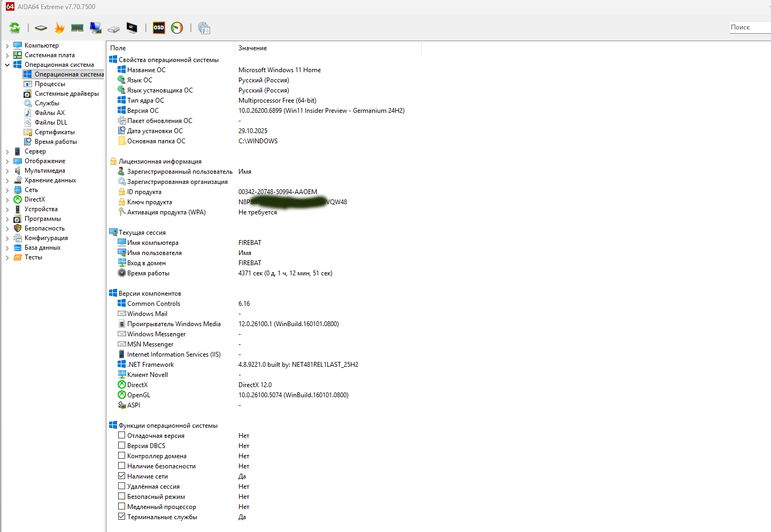Expand the Сервер node arrow
The height and width of the screenshot is (532, 771).
coord(7,151)
